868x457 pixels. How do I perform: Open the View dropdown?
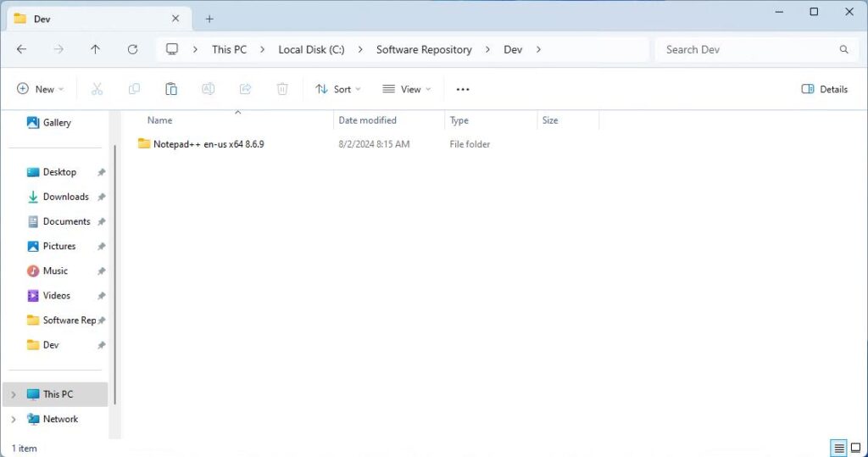pos(406,89)
